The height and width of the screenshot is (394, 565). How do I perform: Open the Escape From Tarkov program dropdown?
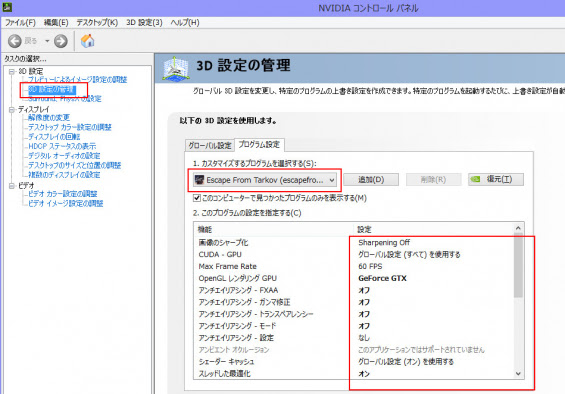pyautogui.click(x=265, y=180)
